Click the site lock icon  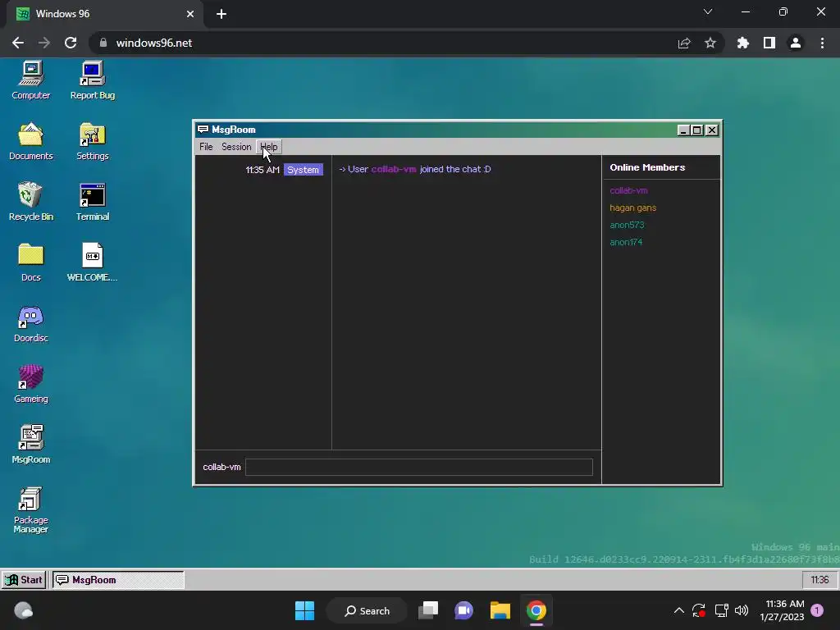[x=103, y=43]
